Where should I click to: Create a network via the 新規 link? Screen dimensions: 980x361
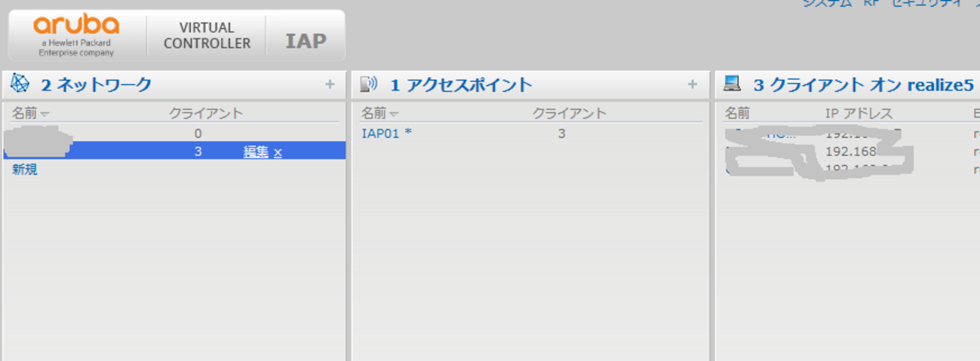24,170
